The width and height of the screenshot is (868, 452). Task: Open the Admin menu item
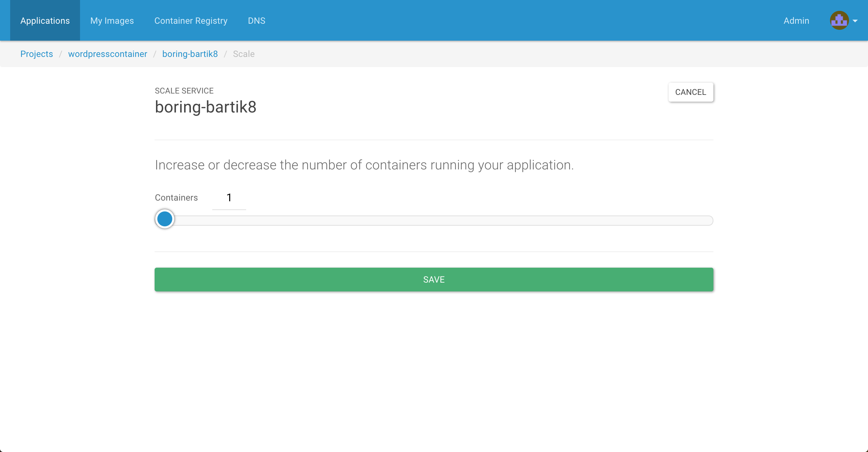(796, 20)
